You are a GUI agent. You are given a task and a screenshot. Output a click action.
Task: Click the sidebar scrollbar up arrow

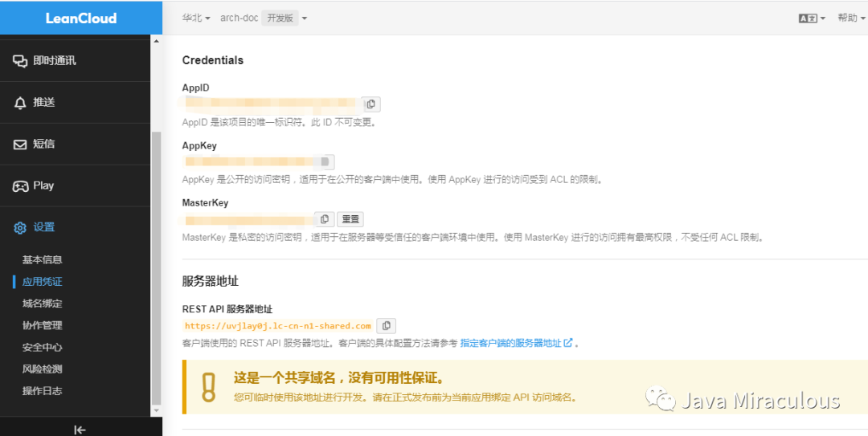156,41
